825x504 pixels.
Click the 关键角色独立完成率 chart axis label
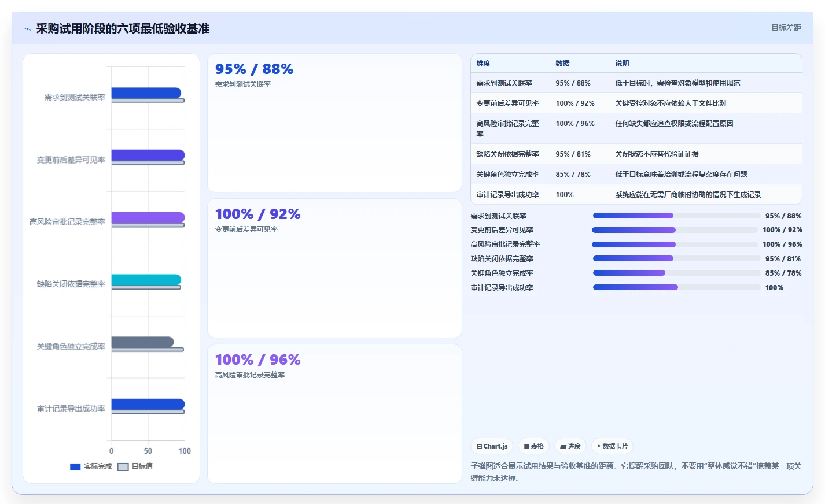pos(71,347)
